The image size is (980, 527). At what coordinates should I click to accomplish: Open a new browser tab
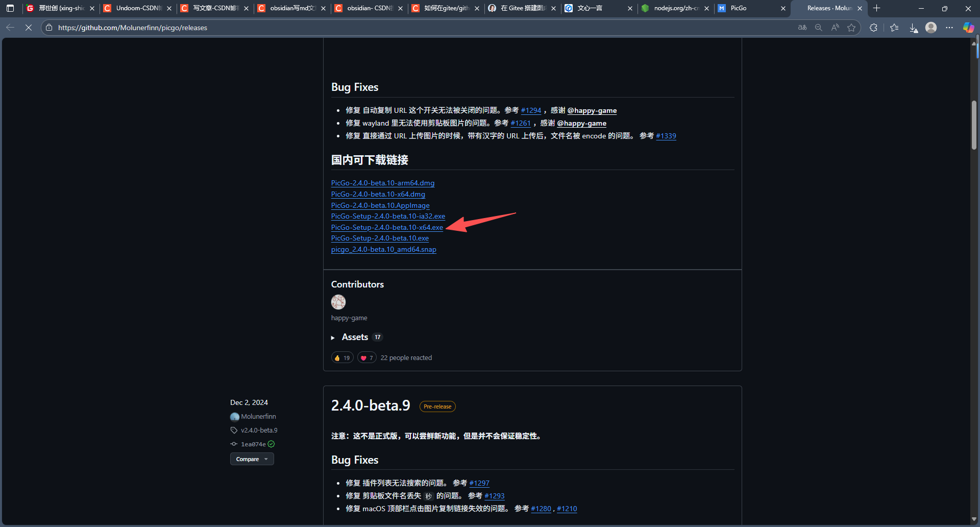click(x=877, y=8)
